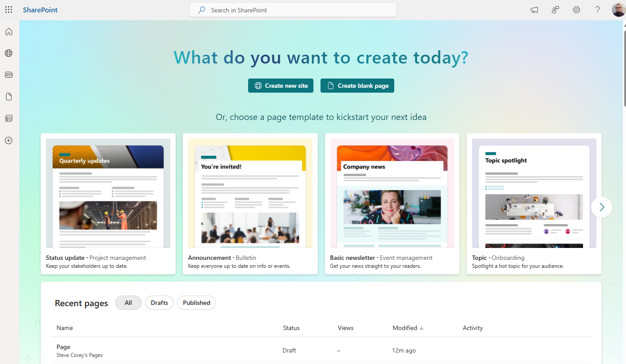The height and width of the screenshot is (364, 626).
Task: Click the Create blank page button
Action: pyautogui.click(x=357, y=86)
